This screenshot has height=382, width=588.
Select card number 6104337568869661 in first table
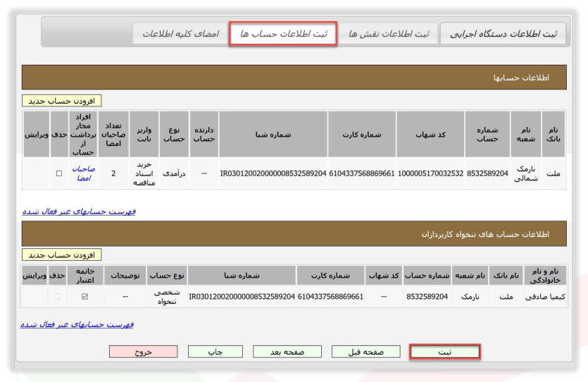(362, 173)
